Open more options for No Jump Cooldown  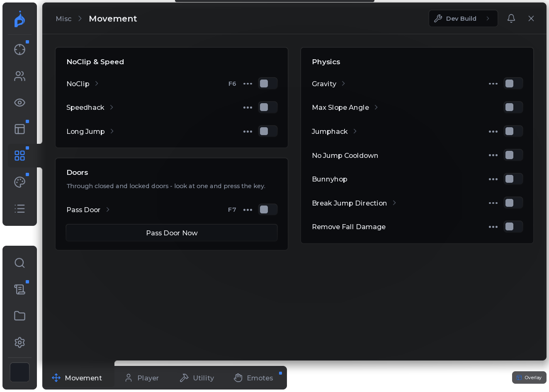coord(493,155)
